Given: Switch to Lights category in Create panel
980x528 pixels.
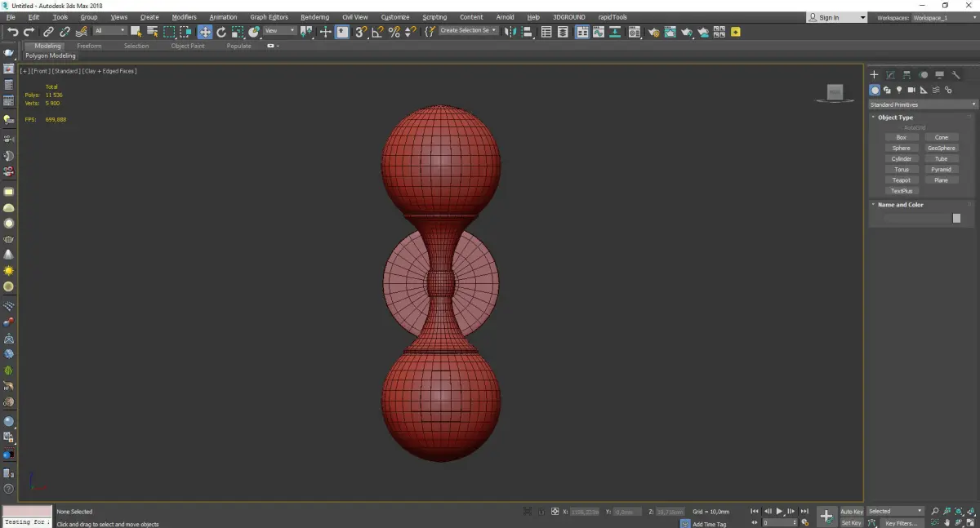Looking at the screenshot, I should [x=899, y=90].
